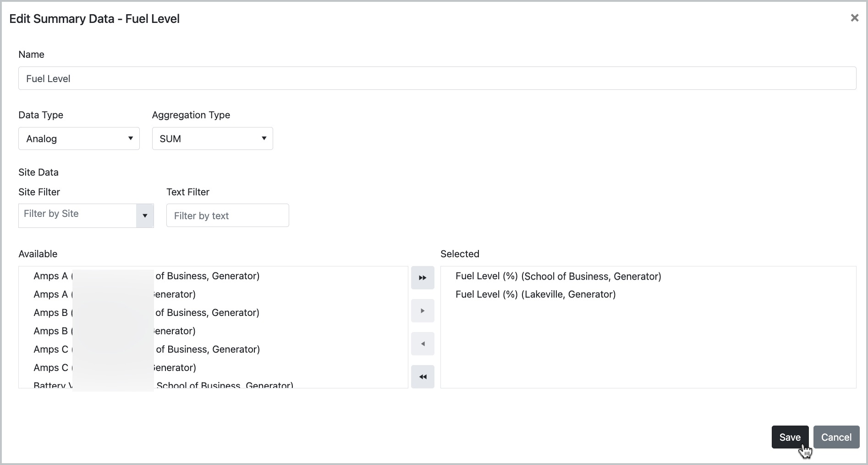Open the Aggregation Type dropdown

point(212,138)
